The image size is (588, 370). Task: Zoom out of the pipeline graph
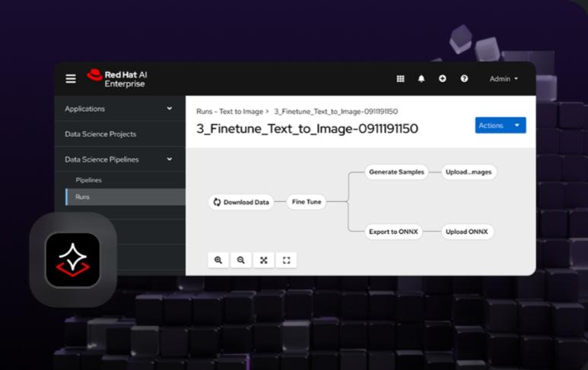(241, 260)
